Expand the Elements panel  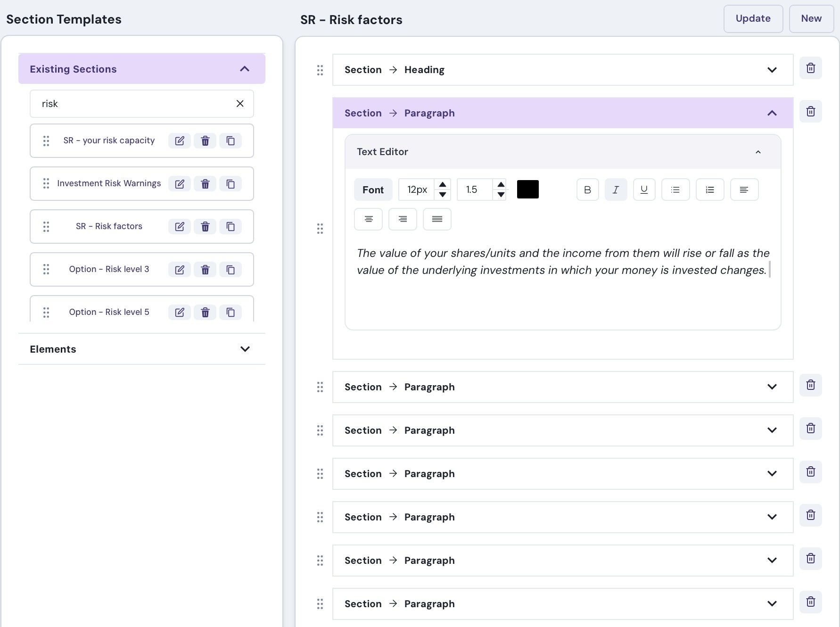click(245, 349)
